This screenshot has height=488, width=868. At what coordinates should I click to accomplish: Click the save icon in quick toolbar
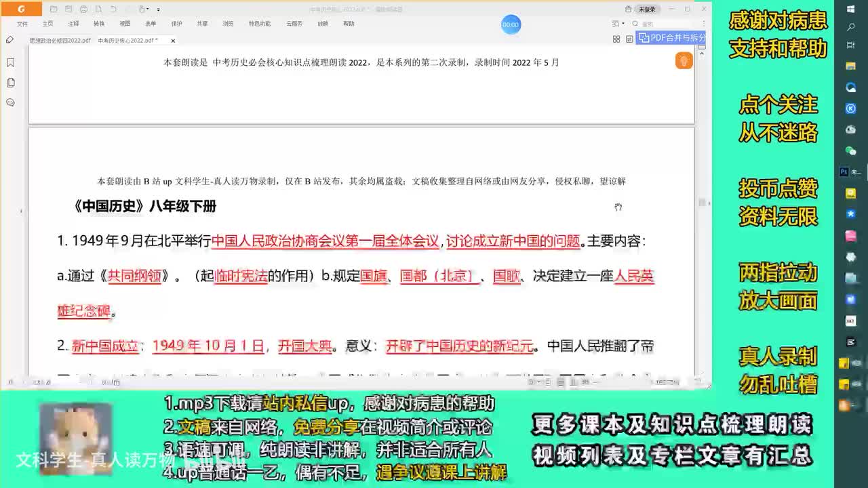tap(69, 9)
